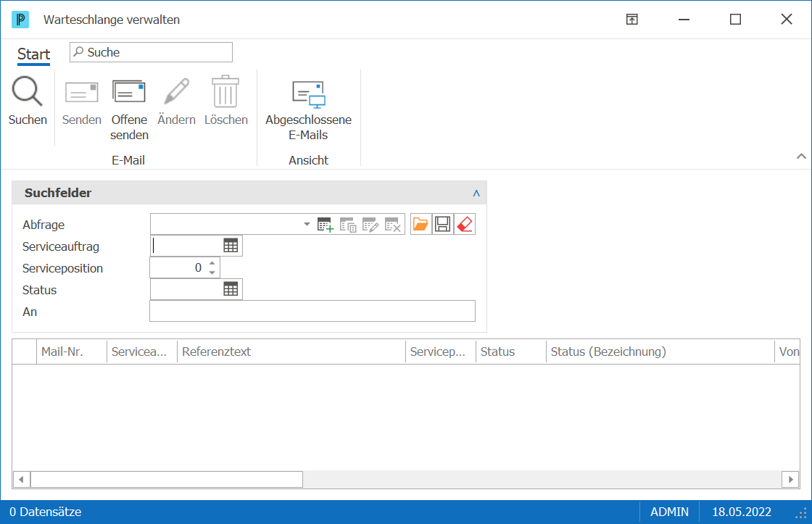Click the Senden envelope icon
This screenshot has width=812, height=524.
81,93
